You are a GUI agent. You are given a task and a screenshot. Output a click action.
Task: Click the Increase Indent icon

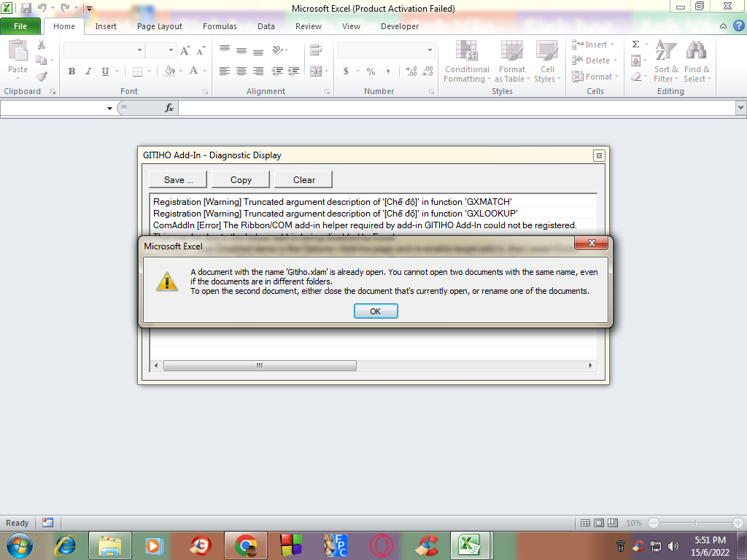(293, 71)
